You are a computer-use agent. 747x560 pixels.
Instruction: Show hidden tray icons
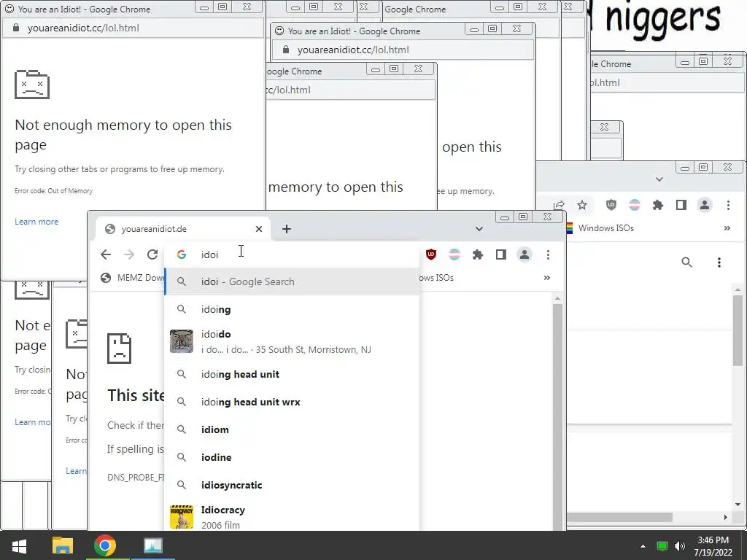point(643,546)
